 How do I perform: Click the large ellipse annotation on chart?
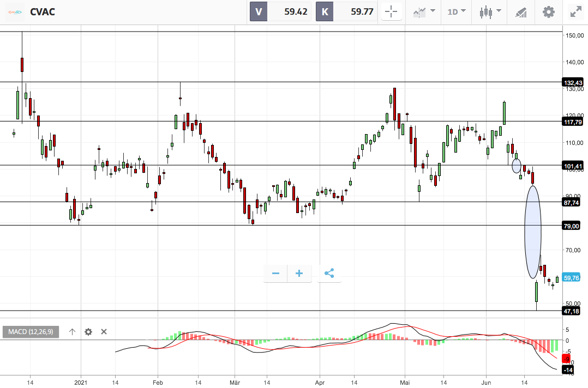532,232
